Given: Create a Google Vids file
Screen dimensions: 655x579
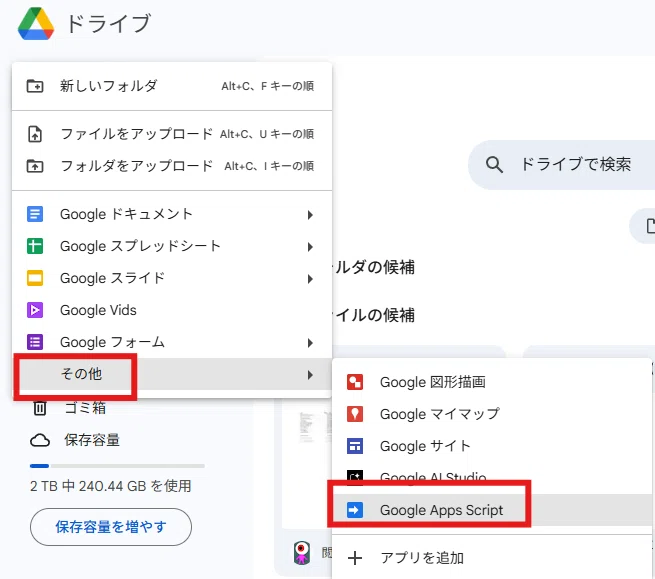Looking at the screenshot, I should click(x=172, y=310).
